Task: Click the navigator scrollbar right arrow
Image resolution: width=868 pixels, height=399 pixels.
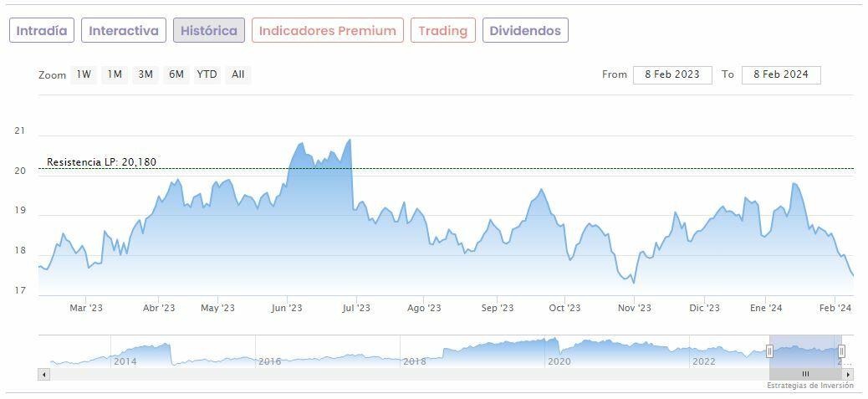Action: pyautogui.click(x=849, y=374)
